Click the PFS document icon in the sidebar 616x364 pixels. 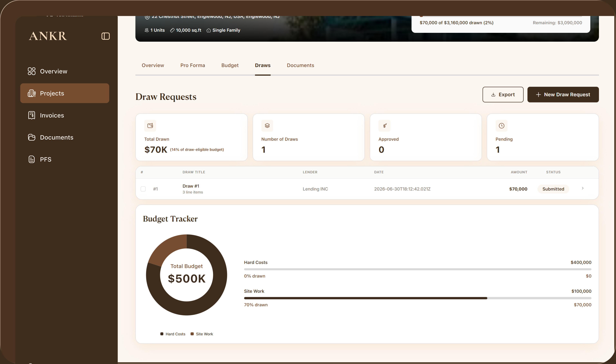31,159
